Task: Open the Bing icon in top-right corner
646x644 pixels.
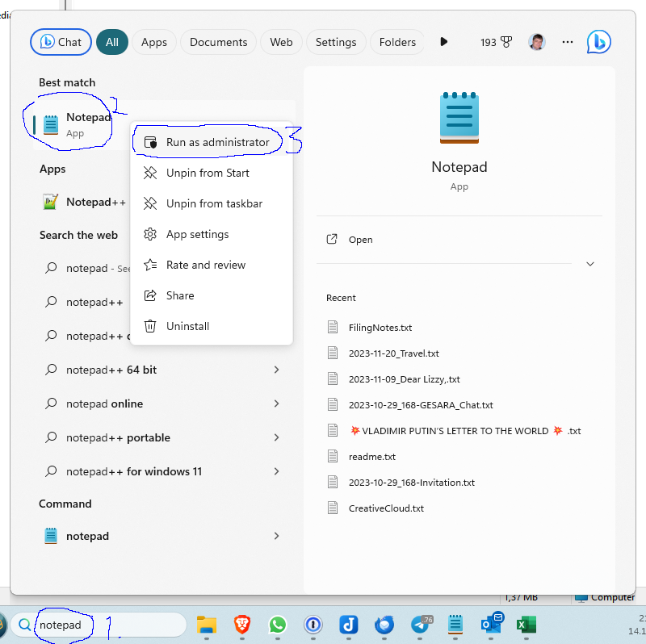Action: 598,42
